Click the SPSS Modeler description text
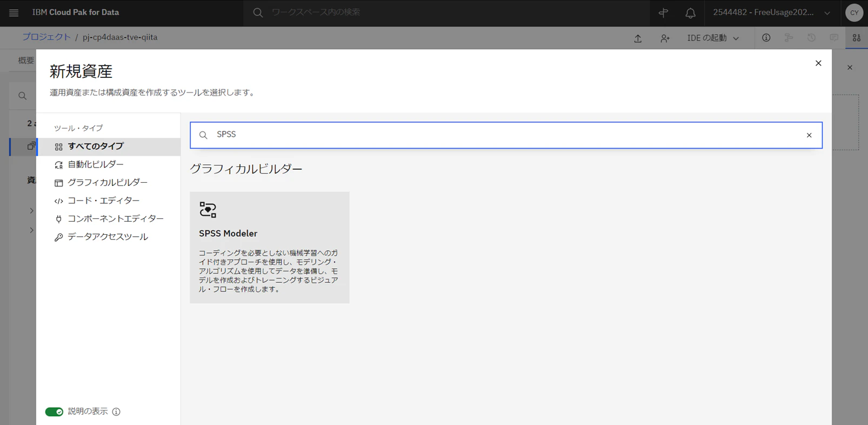Image resolution: width=868 pixels, height=425 pixels. coord(269,271)
